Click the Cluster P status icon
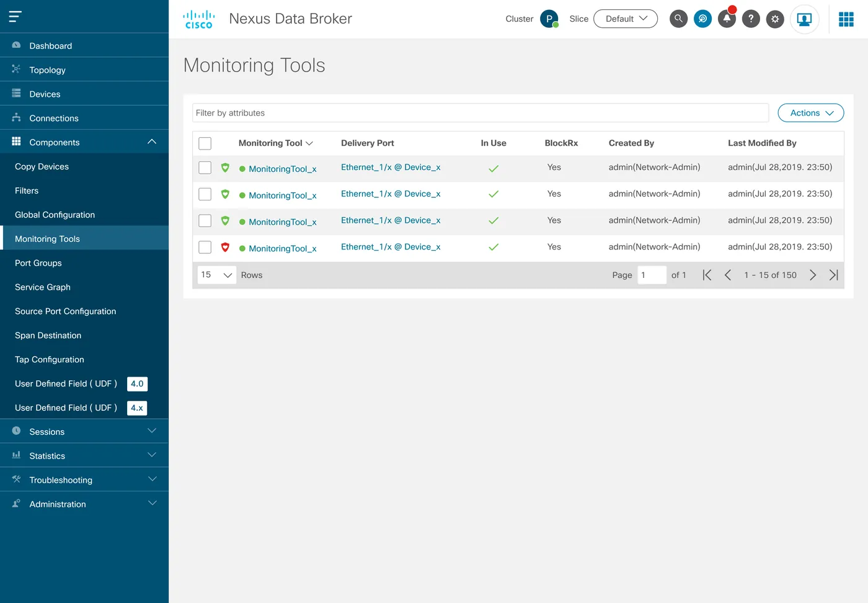868x603 pixels. 549,19
